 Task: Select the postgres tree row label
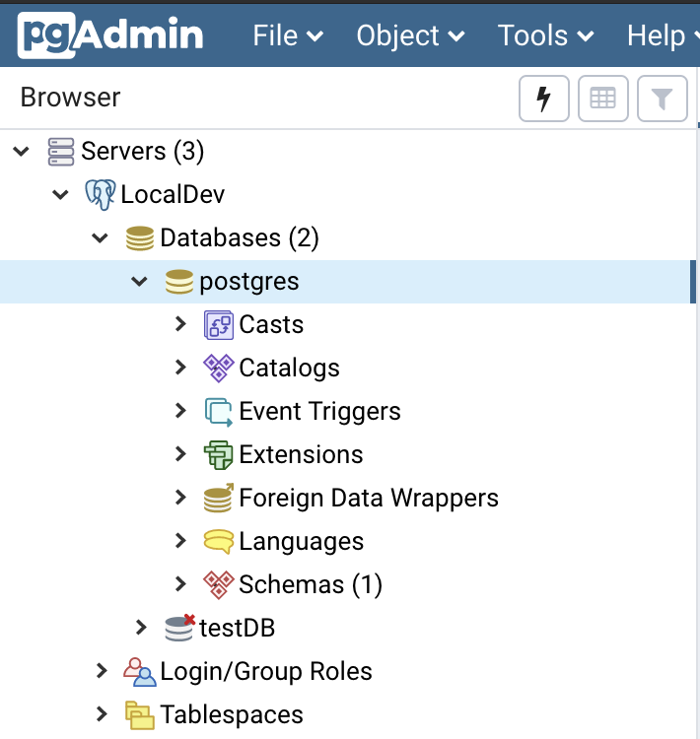pos(249,282)
